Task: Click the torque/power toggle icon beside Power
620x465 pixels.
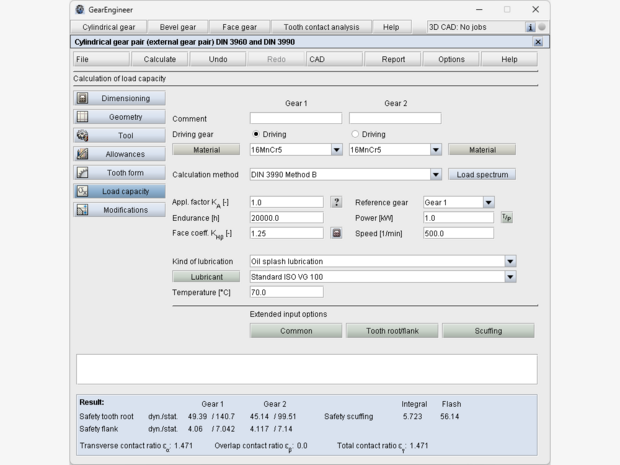Action: click(x=506, y=217)
